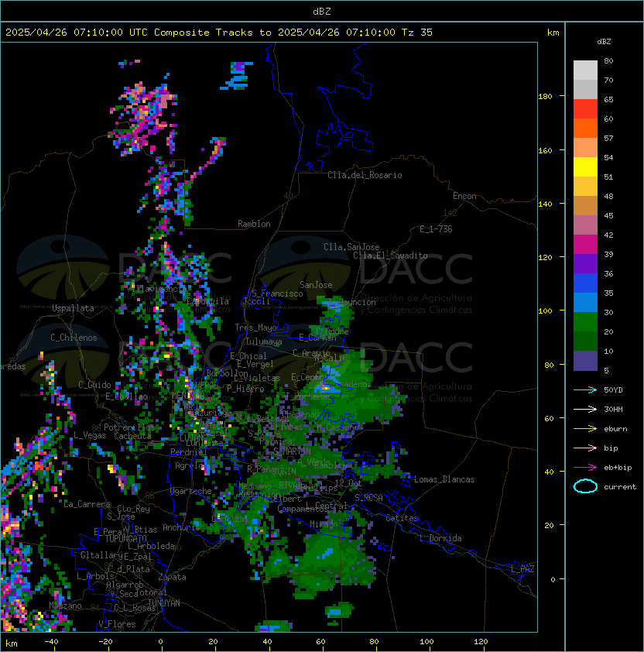The height and width of the screenshot is (652, 644).
Task: Click the 'Ramblon' map label
Action: (x=254, y=224)
